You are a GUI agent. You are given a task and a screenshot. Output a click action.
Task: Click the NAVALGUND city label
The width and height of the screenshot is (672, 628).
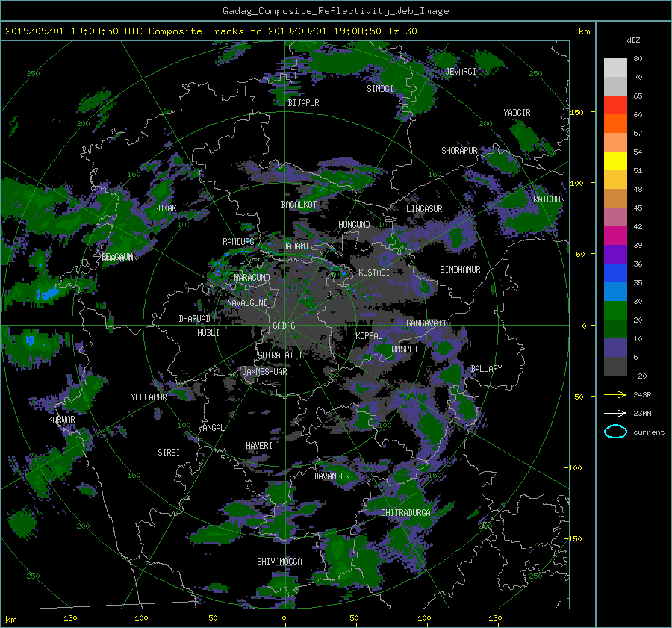247,303
